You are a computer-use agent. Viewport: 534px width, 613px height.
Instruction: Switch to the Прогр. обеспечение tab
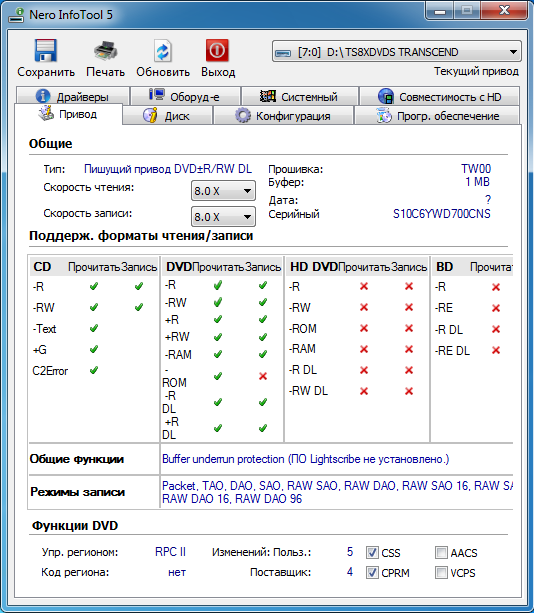click(x=437, y=116)
